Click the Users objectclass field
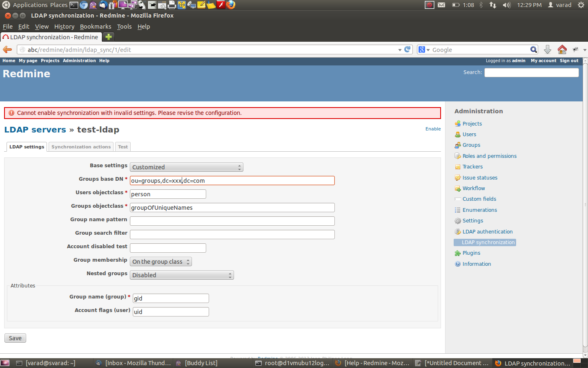Image resolution: width=588 pixels, height=368 pixels. pyautogui.click(x=168, y=194)
